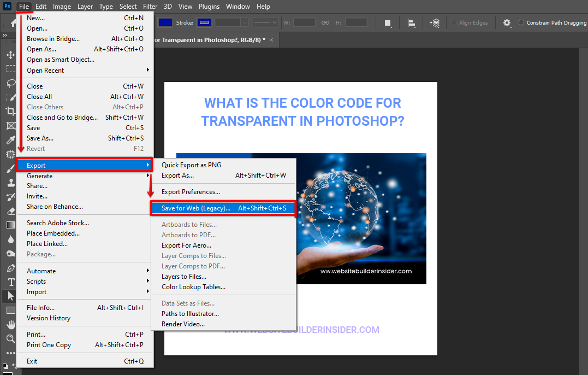This screenshot has width=588, height=375.
Task: Open path alignment options icon
Action: pos(412,23)
